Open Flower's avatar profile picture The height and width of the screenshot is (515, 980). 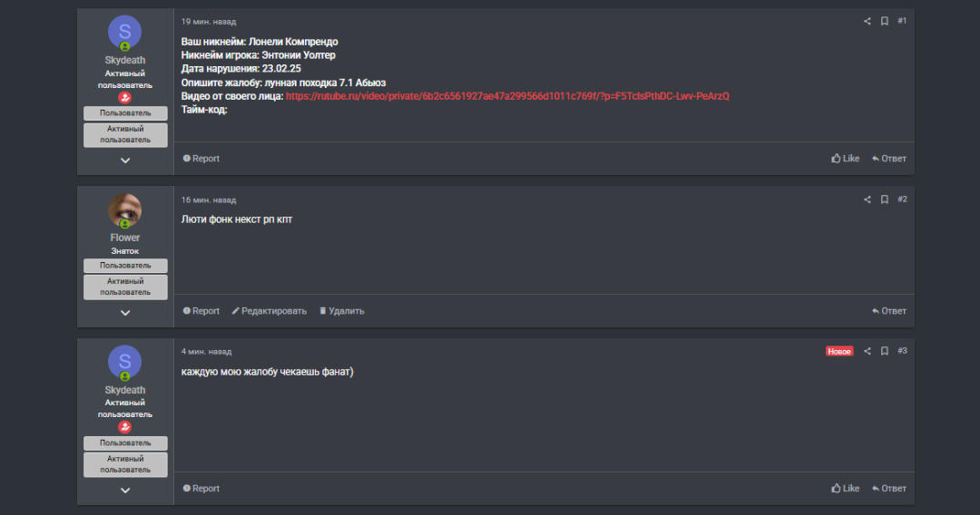[x=125, y=210]
